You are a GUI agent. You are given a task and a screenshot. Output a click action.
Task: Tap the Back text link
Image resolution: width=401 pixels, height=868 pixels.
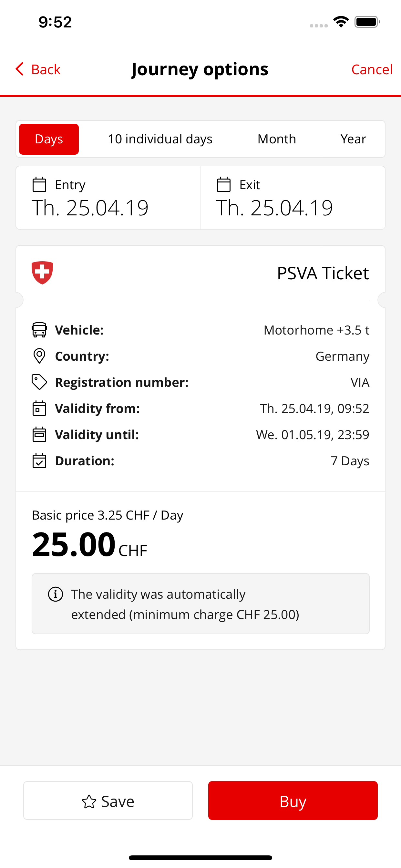[x=46, y=69]
